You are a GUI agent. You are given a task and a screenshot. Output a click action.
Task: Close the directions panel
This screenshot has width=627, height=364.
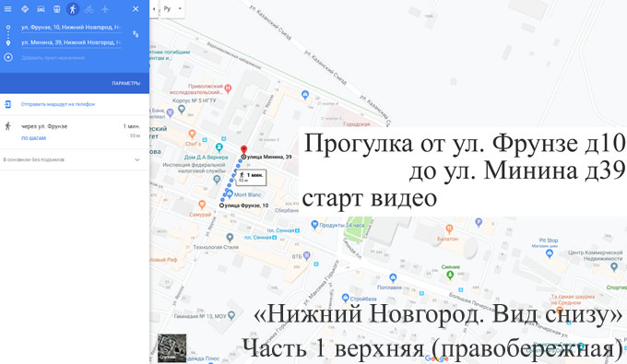[136, 9]
